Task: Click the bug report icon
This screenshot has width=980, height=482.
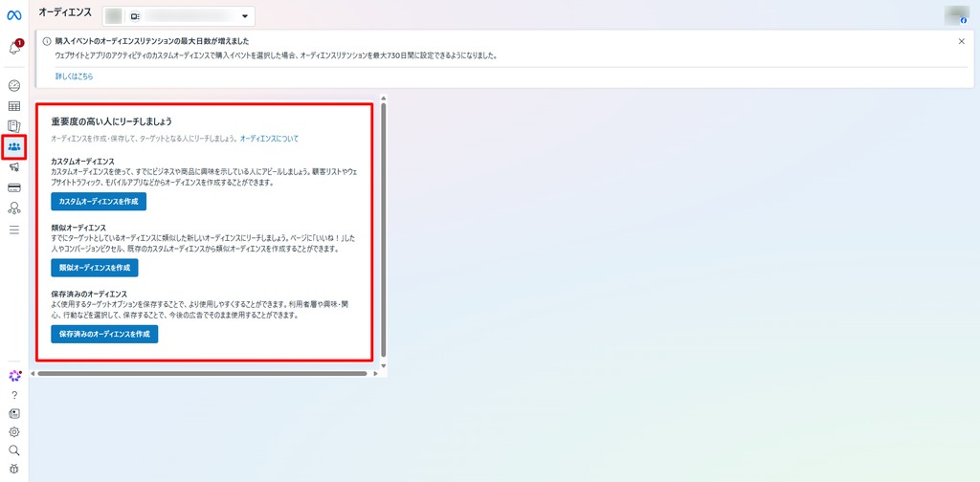Action: click(14, 469)
